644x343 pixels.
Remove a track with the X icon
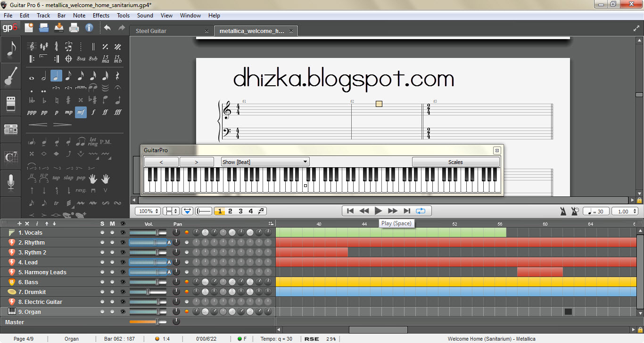click(x=27, y=223)
